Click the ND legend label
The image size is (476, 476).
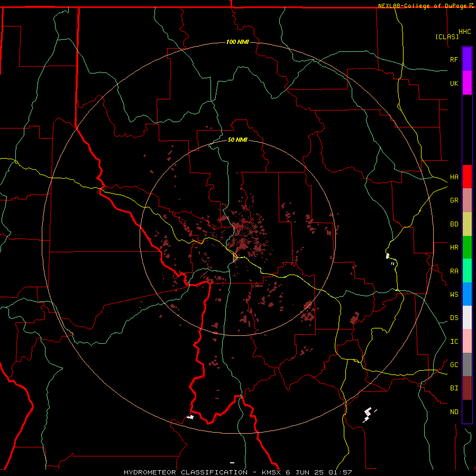454,411
